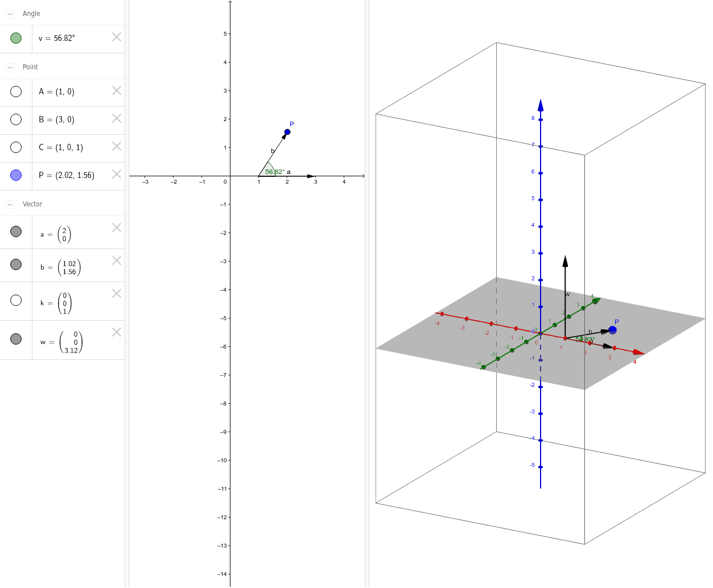Screen dimensions: 713x588
Task: Toggle vector w visibility circle
Action: 15,339
